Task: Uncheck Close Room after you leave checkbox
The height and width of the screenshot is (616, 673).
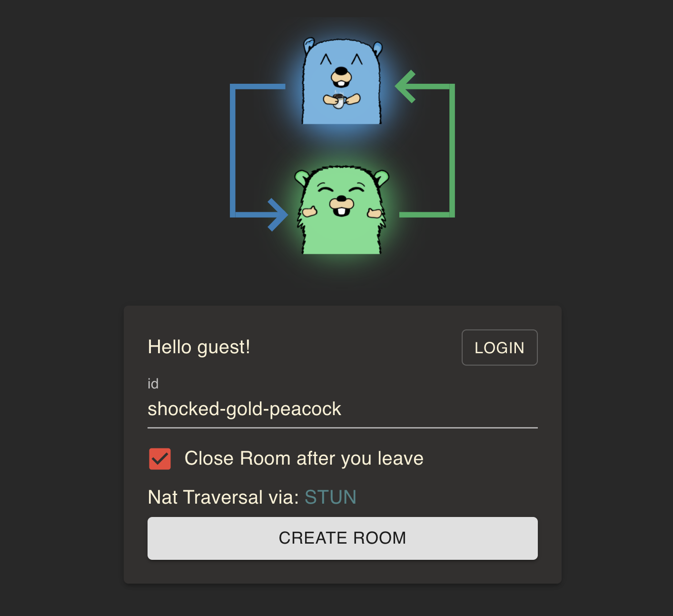Action: coord(160,459)
